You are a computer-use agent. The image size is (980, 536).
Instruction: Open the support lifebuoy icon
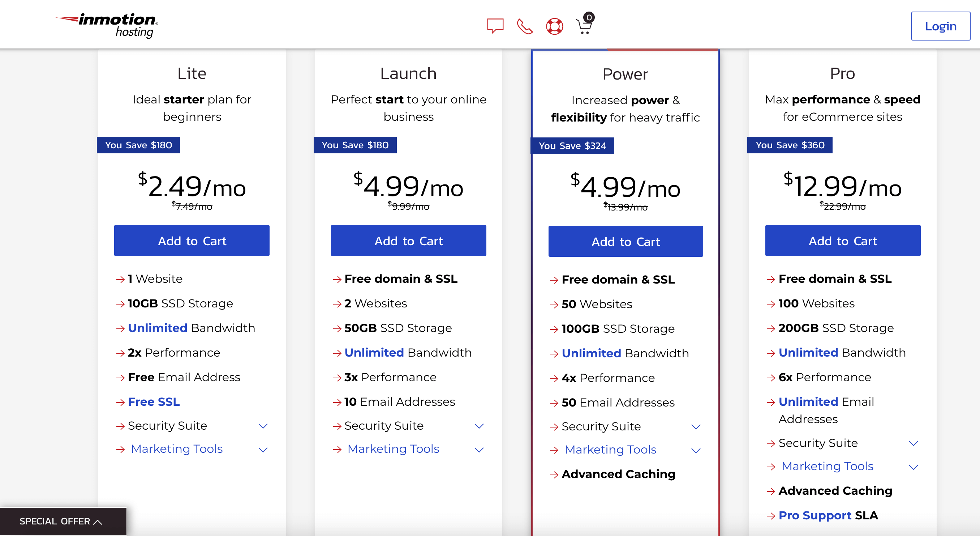[554, 26]
